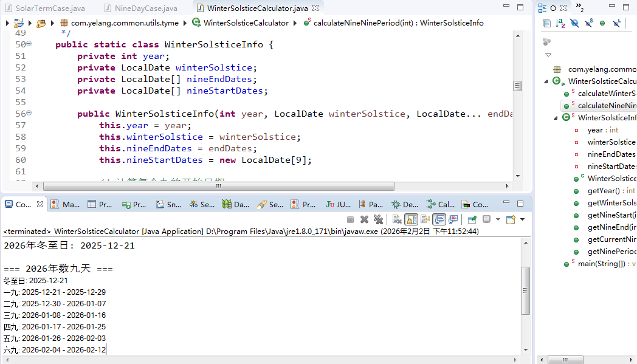Close the Outline view tab
The image size is (637, 364).
(x=563, y=8)
